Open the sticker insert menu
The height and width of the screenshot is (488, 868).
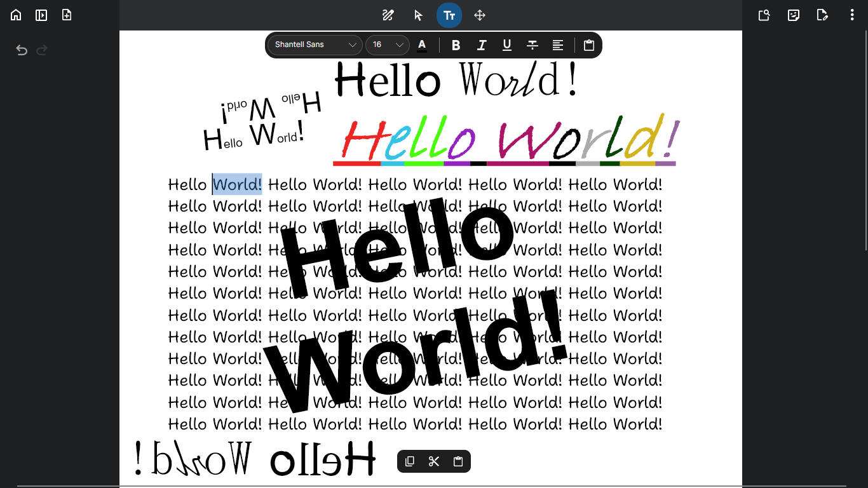coord(794,15)
